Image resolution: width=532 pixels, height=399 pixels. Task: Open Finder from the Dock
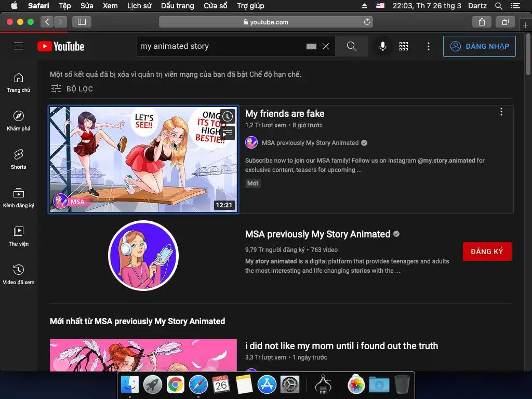pos(130,384)
